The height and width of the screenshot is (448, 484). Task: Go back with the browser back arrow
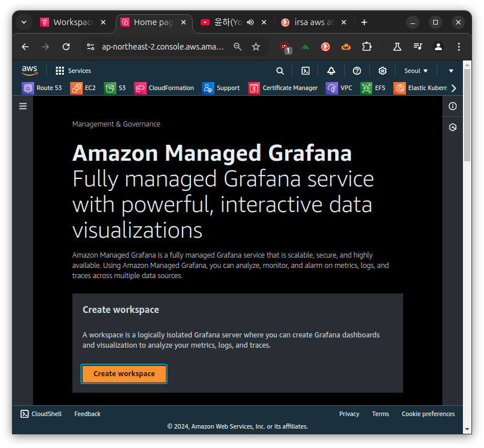[25, 47]
